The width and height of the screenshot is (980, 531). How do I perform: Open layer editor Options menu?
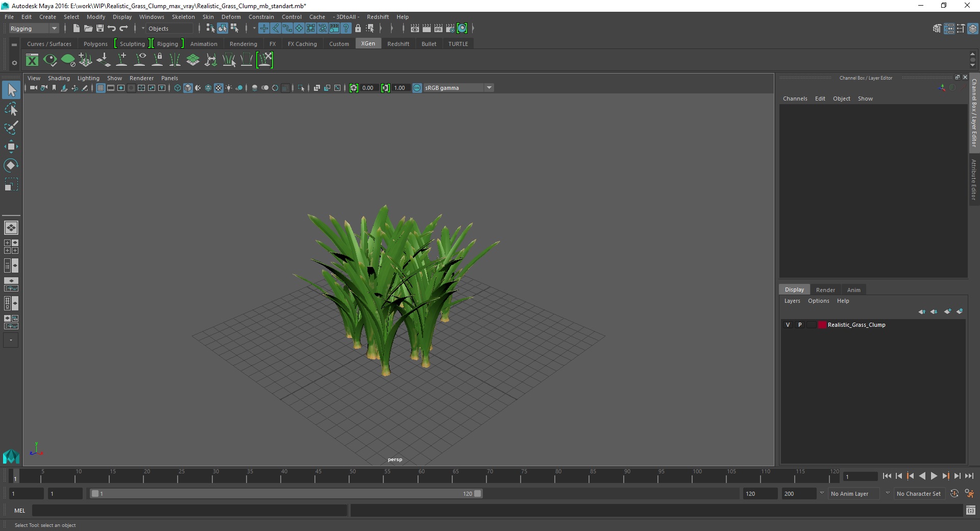point(818,301)
